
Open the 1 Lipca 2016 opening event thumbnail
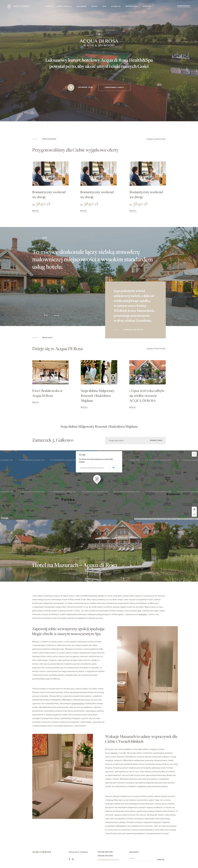click(x=147, y=372)
